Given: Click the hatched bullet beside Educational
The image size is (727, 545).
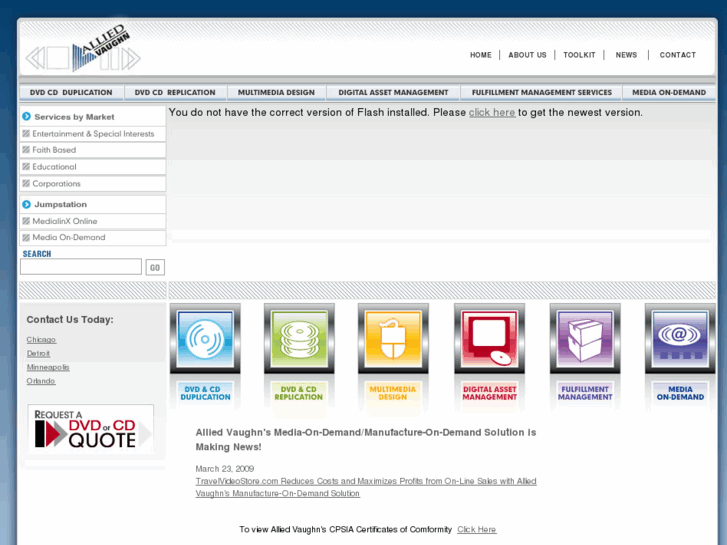Looking at the screenshot, I should tap(26, 167).
